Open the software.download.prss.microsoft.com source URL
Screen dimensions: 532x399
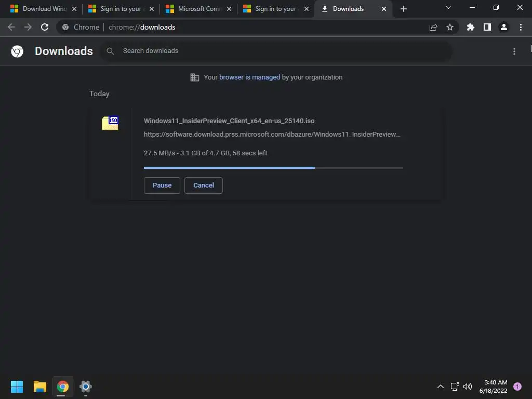click(x=272, y=135)
